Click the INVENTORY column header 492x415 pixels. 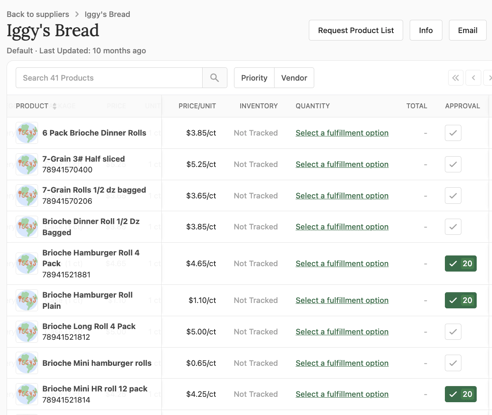coord(258,106)
